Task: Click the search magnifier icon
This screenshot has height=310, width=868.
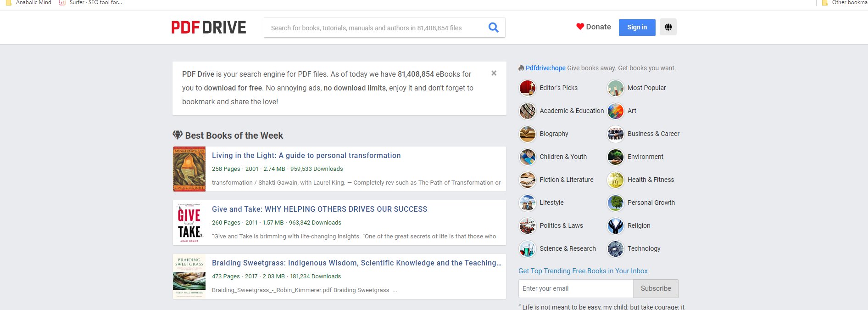Action: click(x=494, y=28)
